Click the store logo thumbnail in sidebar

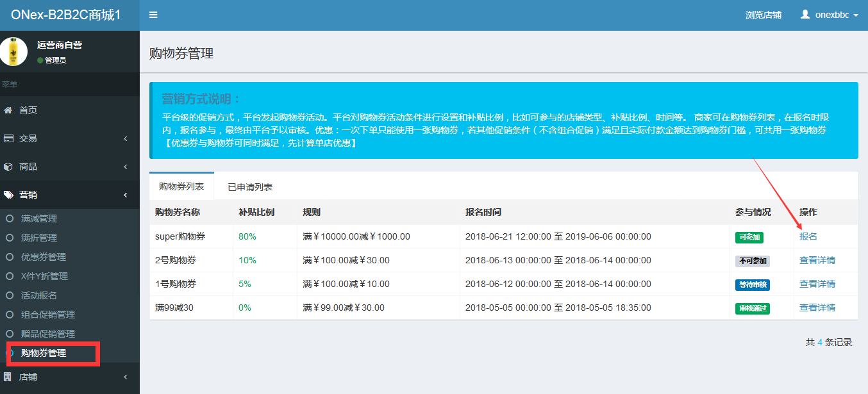(13, 52)
